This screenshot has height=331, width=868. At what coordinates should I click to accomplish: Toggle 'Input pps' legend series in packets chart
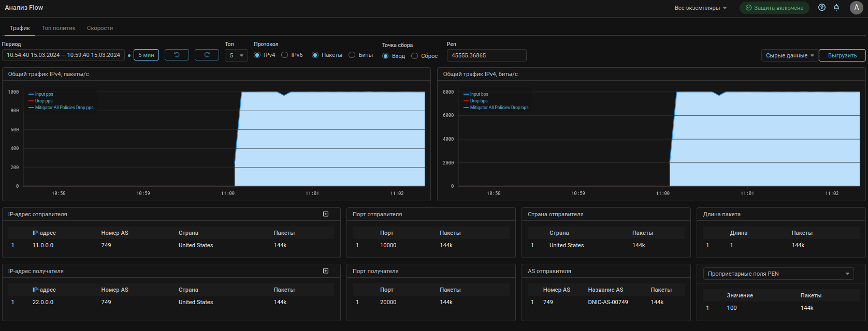tap(44, 94)
